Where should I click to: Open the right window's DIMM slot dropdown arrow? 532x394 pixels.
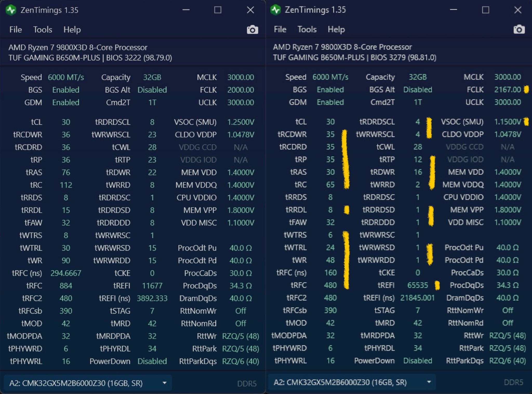[x=429, y=382]
